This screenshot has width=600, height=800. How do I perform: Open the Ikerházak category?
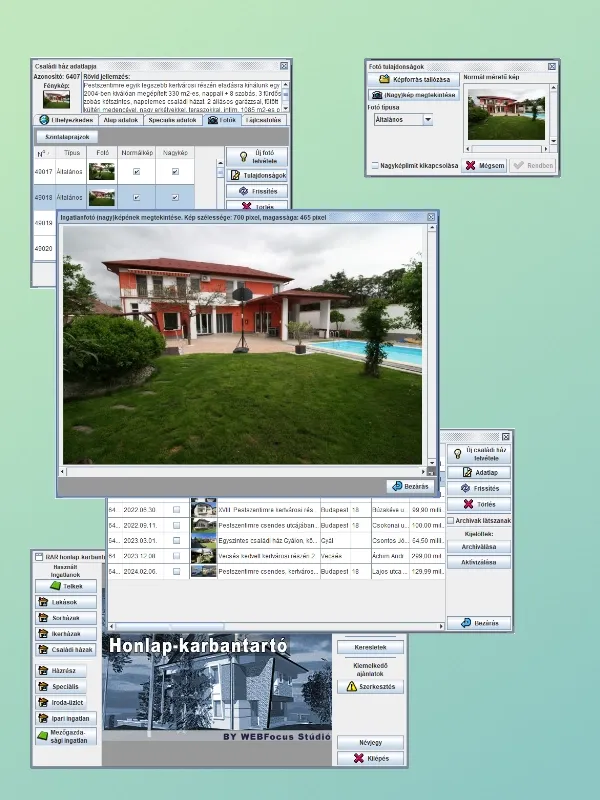point(66,634)
